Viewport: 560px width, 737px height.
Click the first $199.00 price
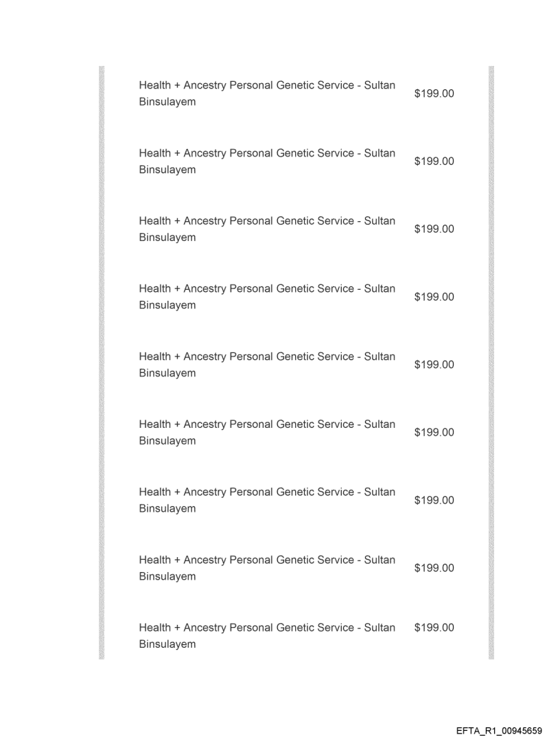coord(434,93)
